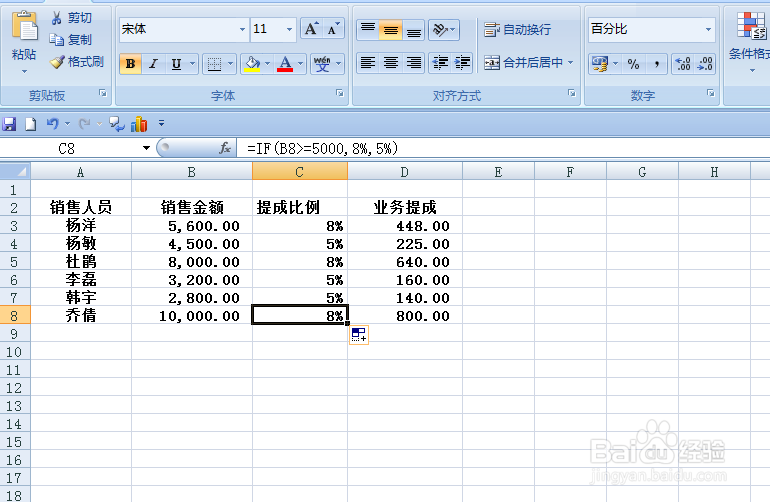Click the accounting number format icon
The width and height of the screenshot is (770, 502).
[600, 64]
